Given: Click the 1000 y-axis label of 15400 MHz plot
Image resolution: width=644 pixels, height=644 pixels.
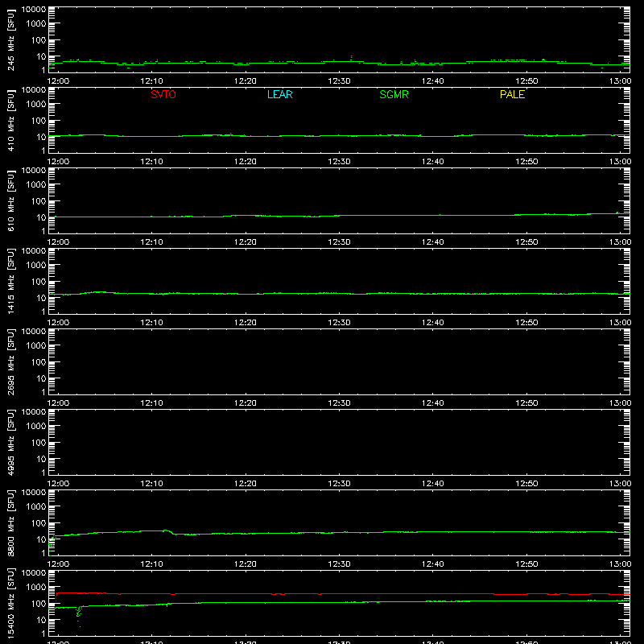Looking at the screenshot, I should [36, 588].
